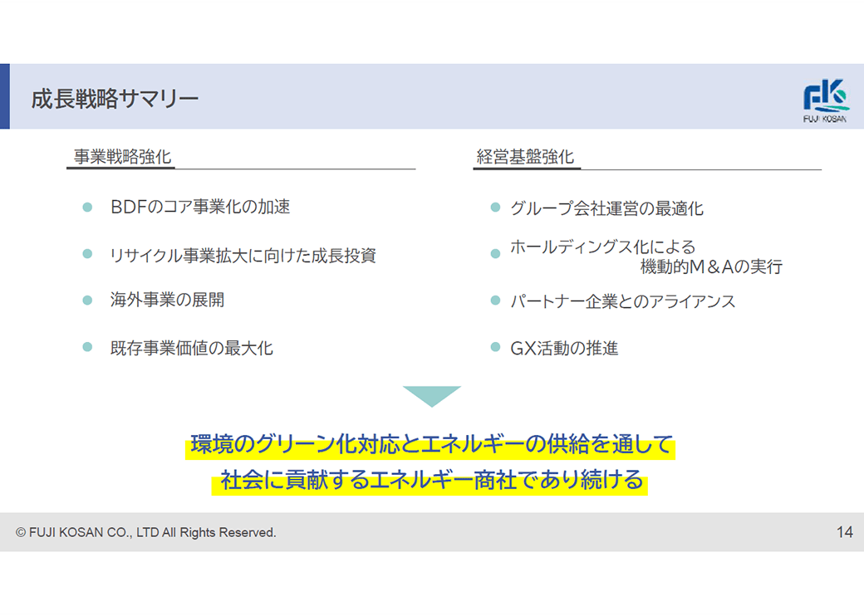Select the slide title 成長戦略サマリー
Screen dimensions: 864x616
115,100
